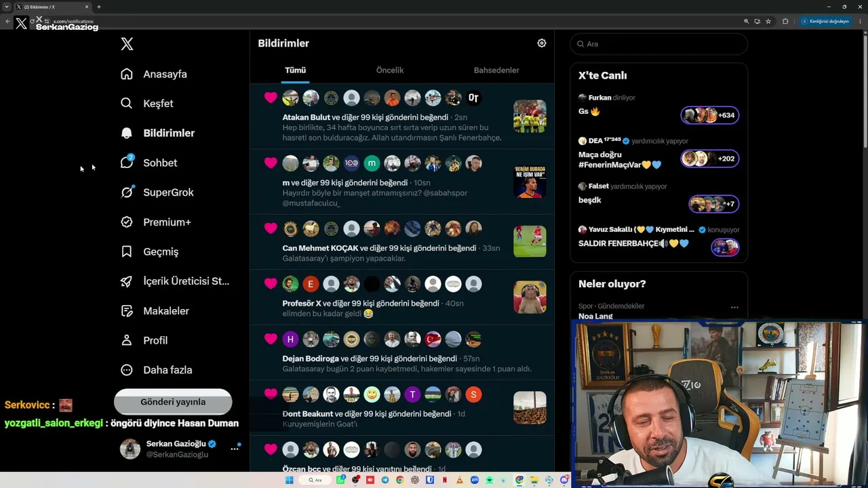Open Netflix from the taskbar
The height and width of the screenshot is (488, 868).
tap(444, 480)
